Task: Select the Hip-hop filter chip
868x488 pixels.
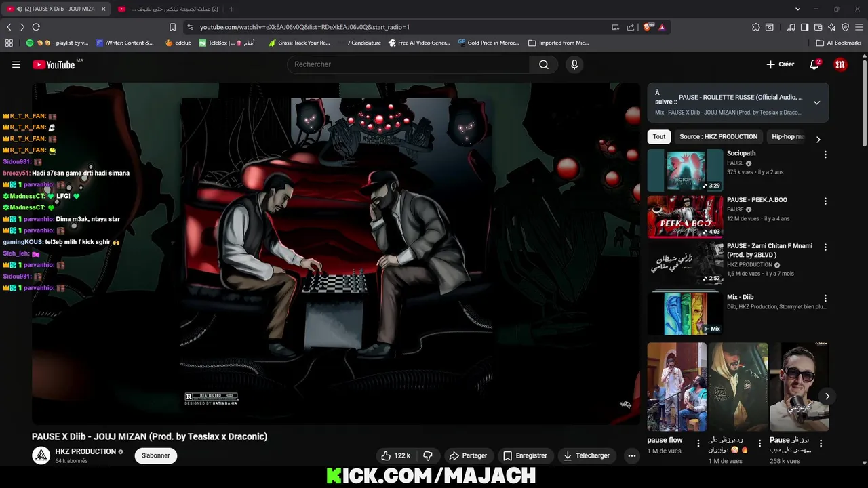Action: [787, 136]
